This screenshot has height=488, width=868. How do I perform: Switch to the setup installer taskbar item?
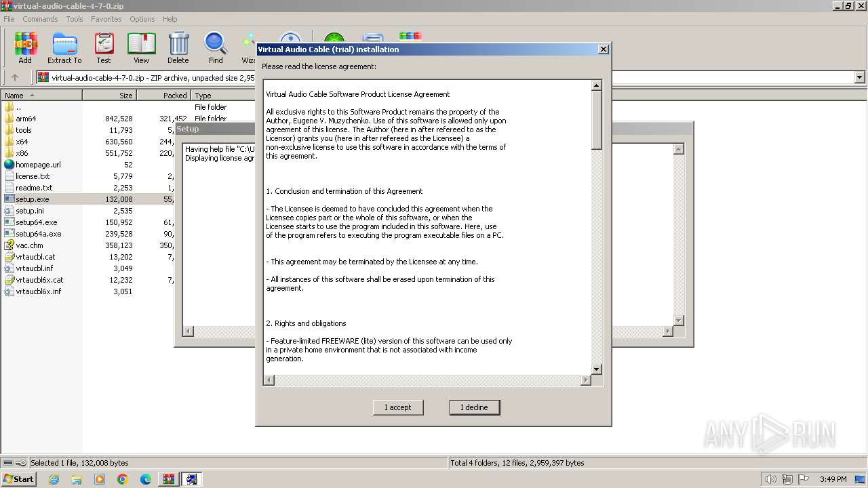point(192,479)
